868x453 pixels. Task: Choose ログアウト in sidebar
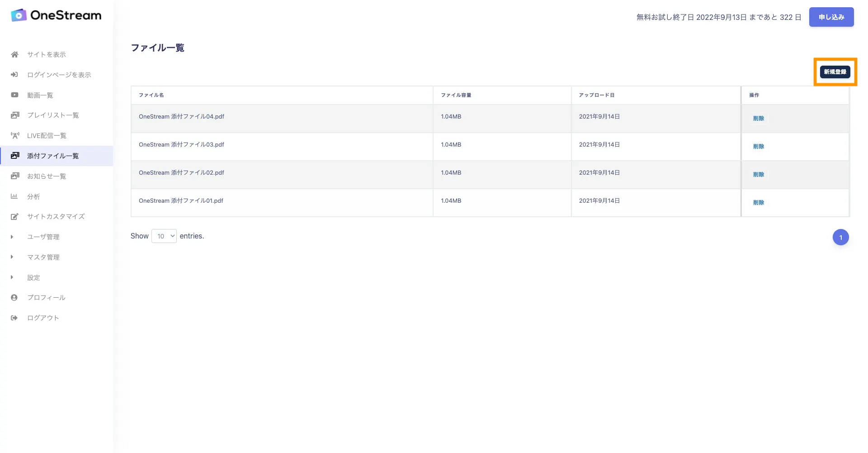pyautogui.click(x=43, y=318)
